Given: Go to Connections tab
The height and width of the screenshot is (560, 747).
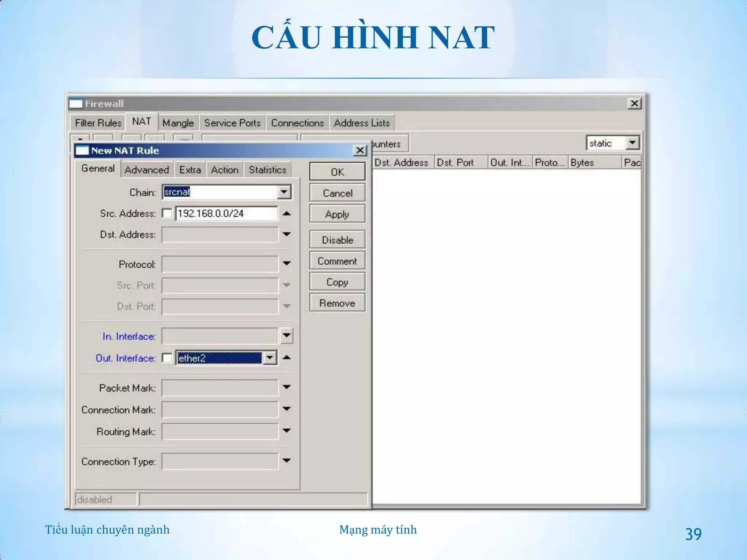Looking at the screenshot, I should tap(297, 123).
